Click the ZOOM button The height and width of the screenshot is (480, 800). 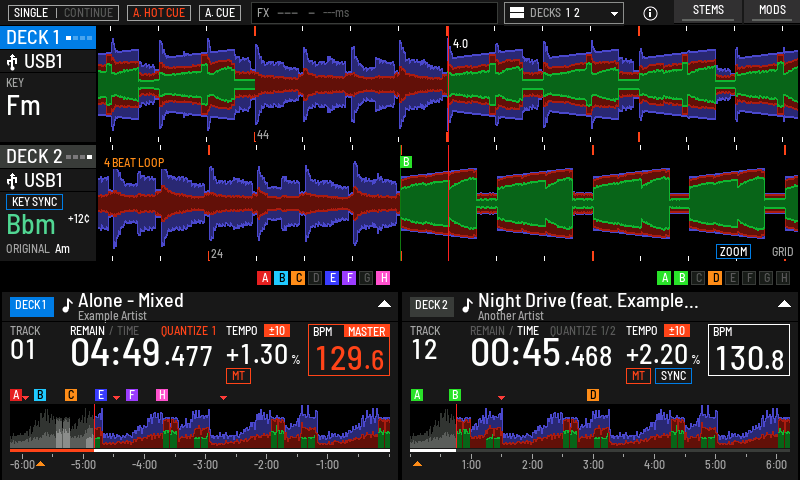tap(734, 251)
